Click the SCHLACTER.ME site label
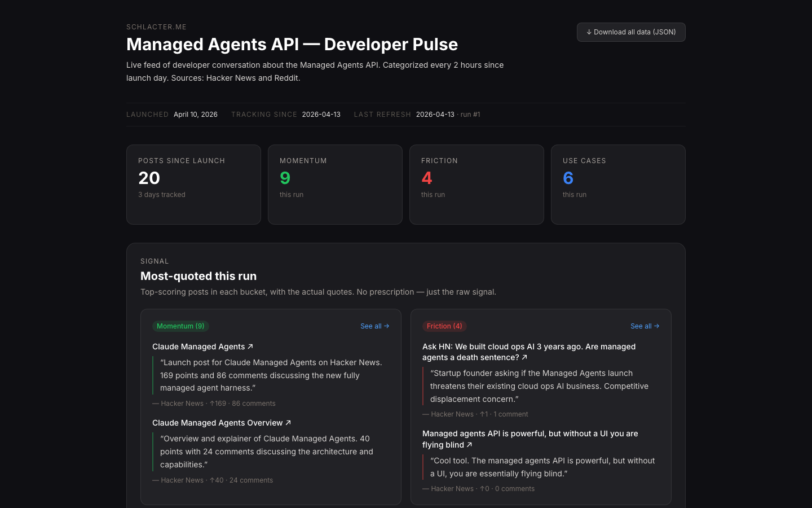 [x=156, y=27]
